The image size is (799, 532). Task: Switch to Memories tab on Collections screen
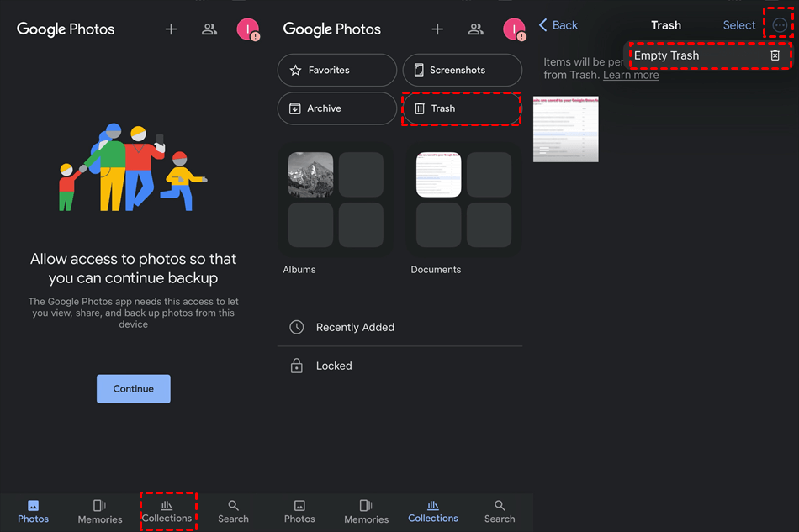click(x=367, y=512)
